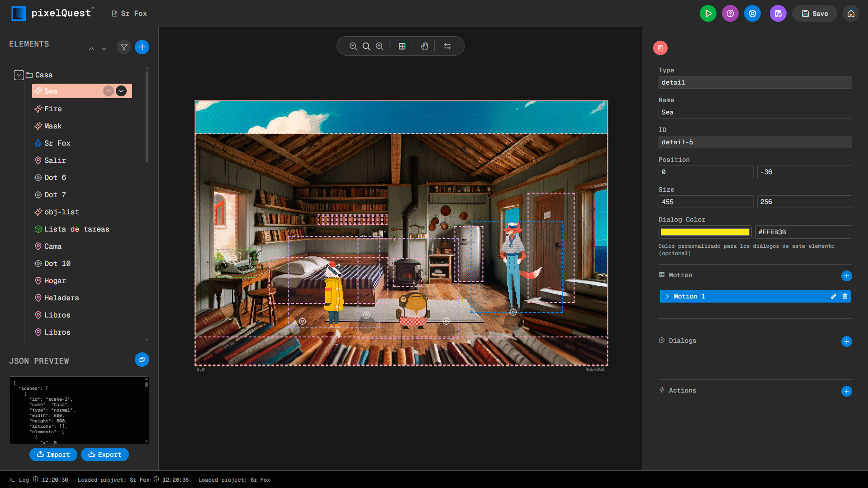The width and height of the screenshot is (868, 488).
Task: Zoom in on the canvas
Action: 380,46
